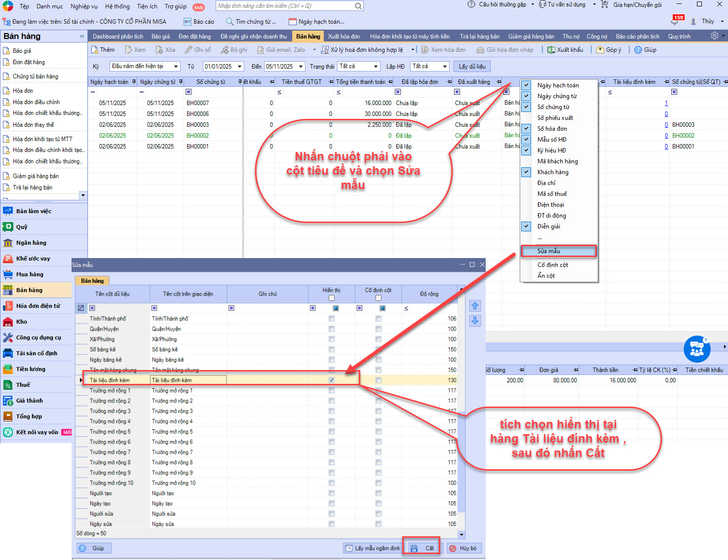
Task: Click the Lấy dữ liệu button
Action: [x=472, y=67]
